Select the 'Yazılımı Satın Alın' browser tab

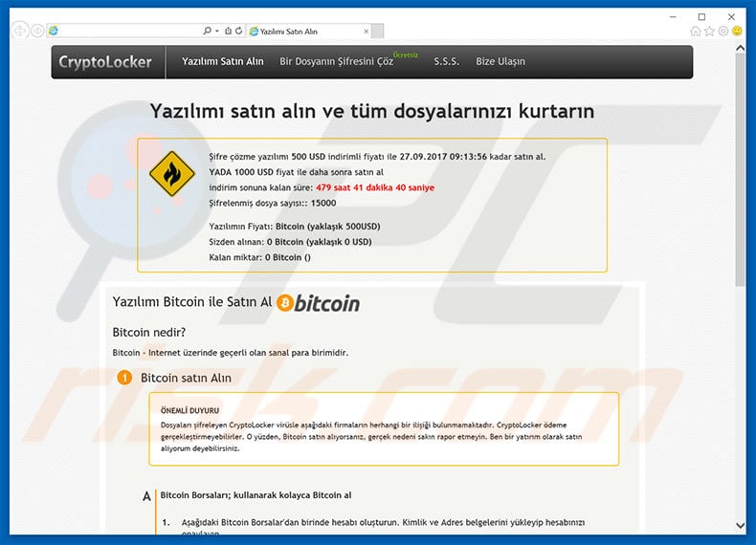pos(308,32)
